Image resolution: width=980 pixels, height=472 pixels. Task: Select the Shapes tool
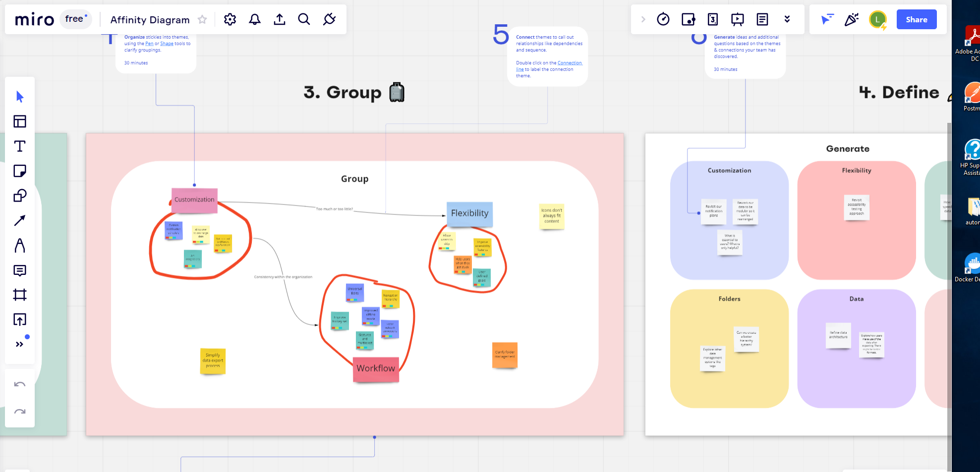tap(20, 196)
